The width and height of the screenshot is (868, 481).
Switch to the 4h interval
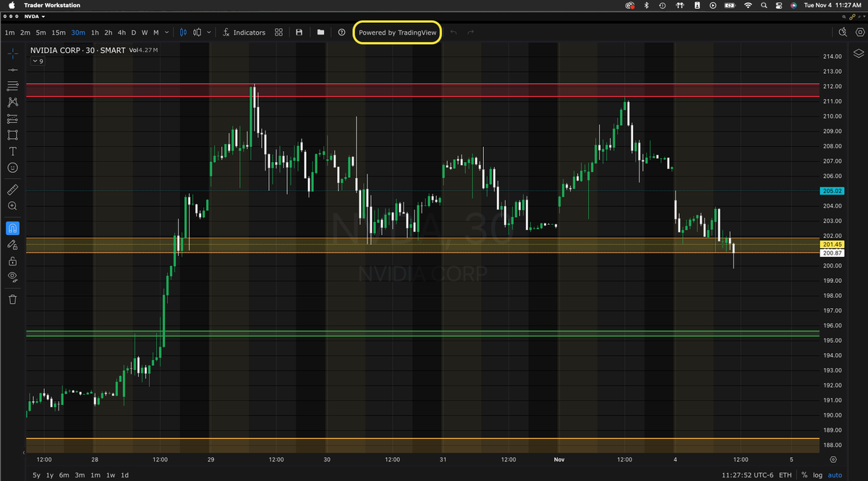pos(122,33)
